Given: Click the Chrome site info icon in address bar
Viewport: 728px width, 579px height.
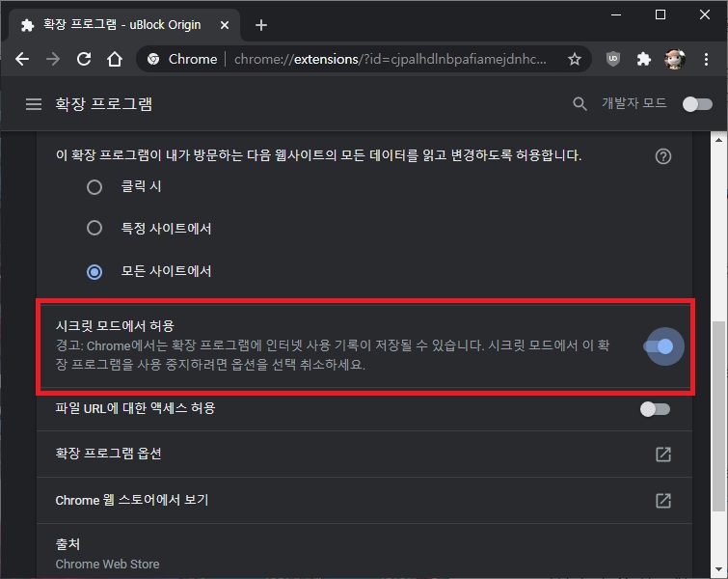Looking at the screenshot, I should coord(153,59).
